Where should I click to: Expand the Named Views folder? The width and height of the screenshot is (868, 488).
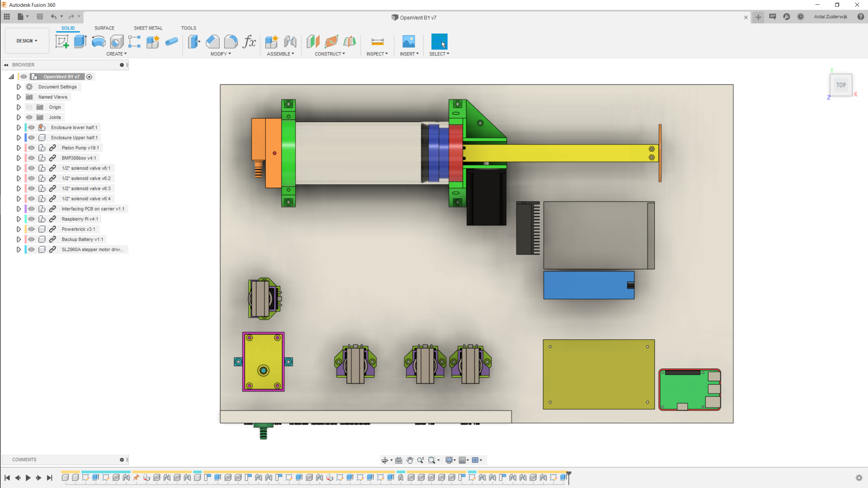click(x=19, y=97)
